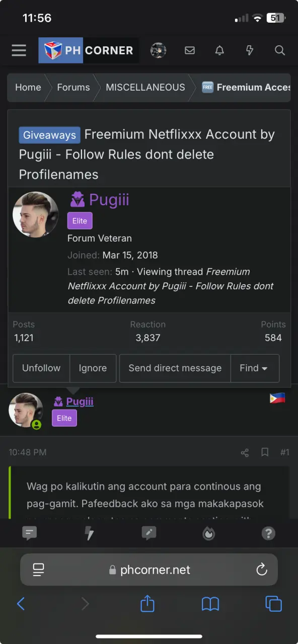The image size is (298, 644).
Task: Open MISCELLANEOUS breadcrumb
Action: (x=145, y=88)
